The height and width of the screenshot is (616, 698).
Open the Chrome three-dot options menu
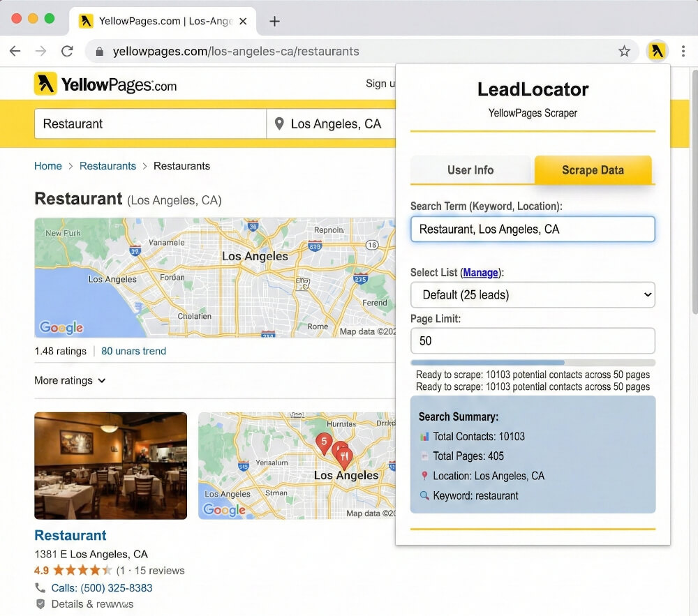[683, 50]
